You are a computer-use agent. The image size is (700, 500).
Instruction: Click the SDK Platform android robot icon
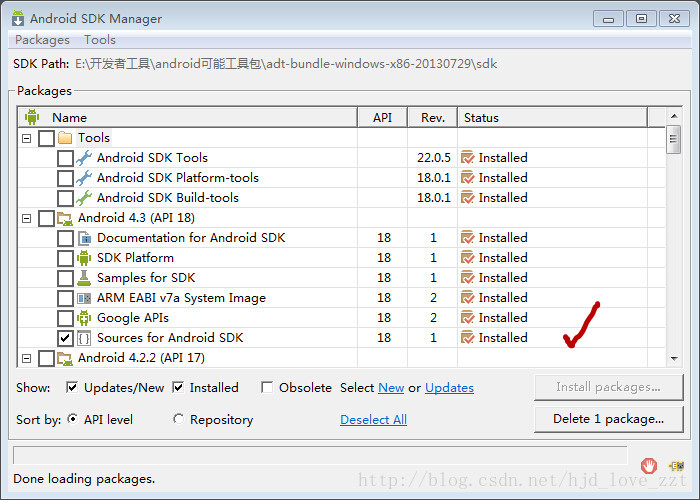pos(84,258)
